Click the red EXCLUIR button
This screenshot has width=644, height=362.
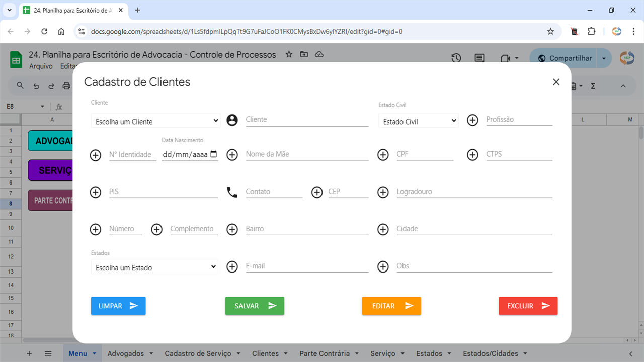pyautogui.click(x=528, y=306)
